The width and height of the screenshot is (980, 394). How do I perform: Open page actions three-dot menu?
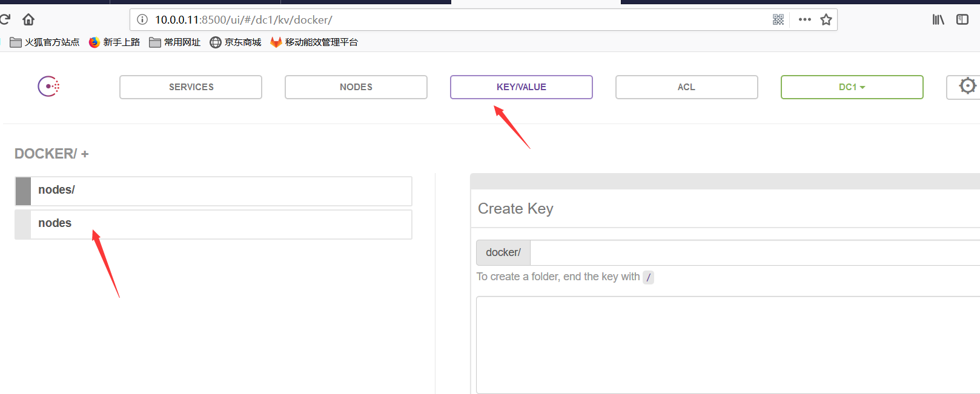coord(804,19)
